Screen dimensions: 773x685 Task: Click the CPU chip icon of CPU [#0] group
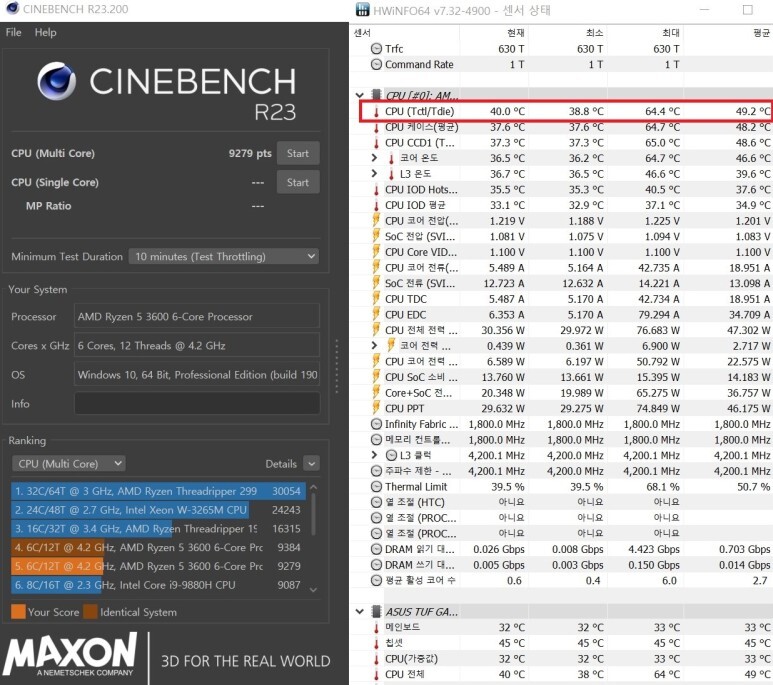coord(376,95)
